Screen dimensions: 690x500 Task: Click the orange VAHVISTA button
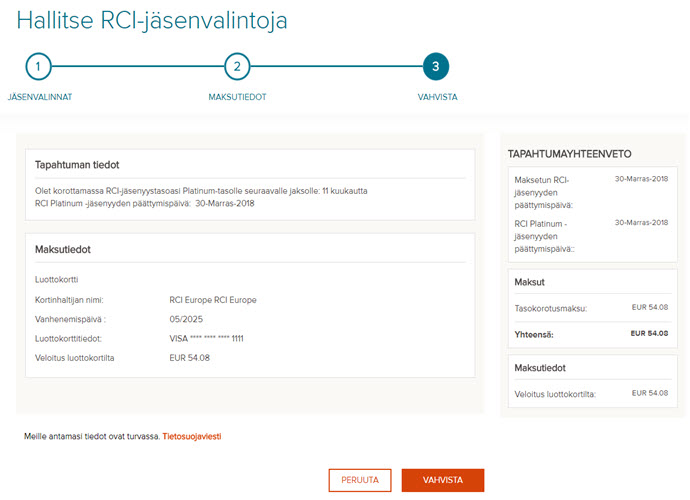pos(443,480)
